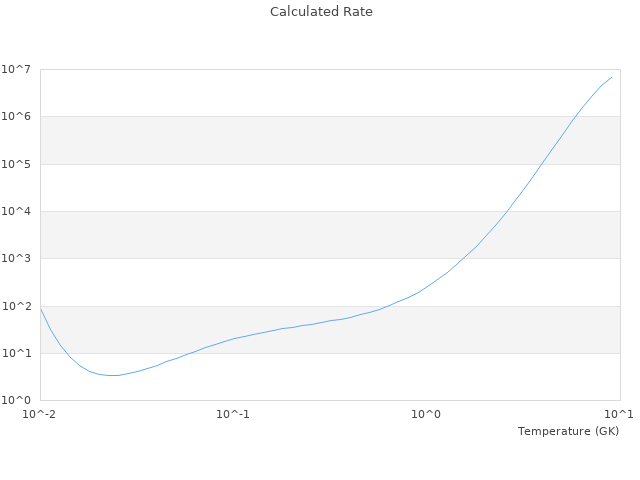
Task: Click the "Calculated Rate" chart title
Action: pos(321,12)
